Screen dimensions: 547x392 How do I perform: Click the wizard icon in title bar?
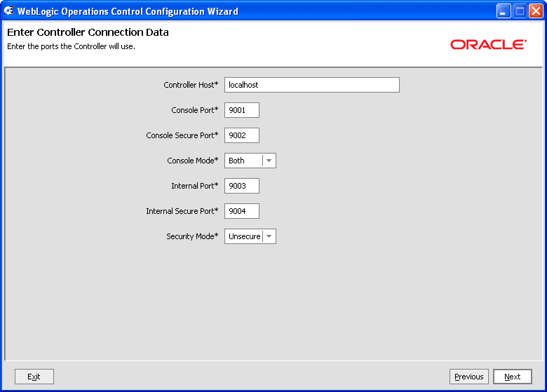[8, 11]
